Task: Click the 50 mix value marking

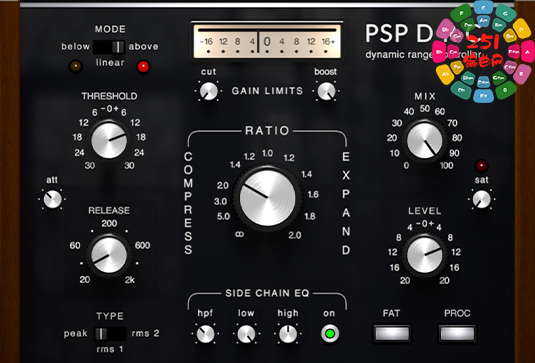Action: pos(425,109)
